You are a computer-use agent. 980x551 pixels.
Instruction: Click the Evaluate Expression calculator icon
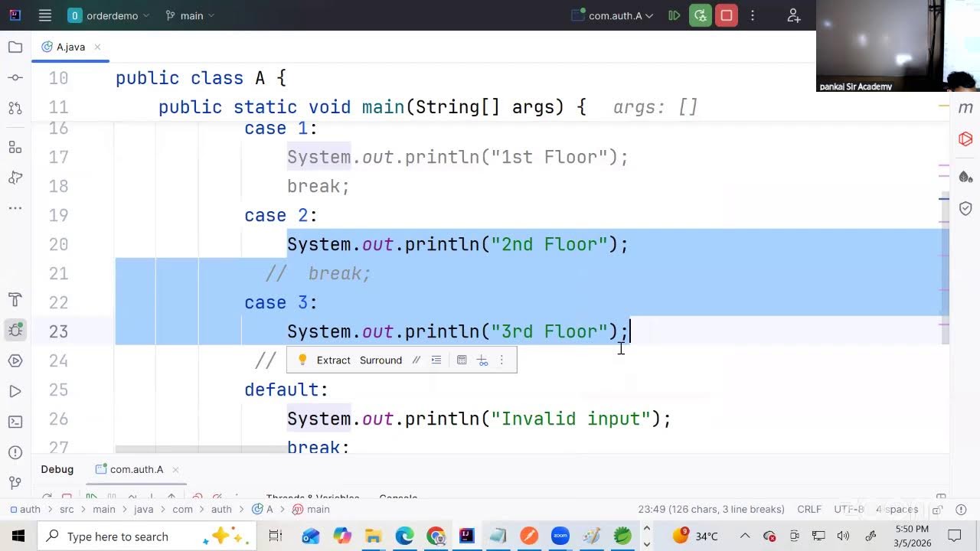[462, 360]
